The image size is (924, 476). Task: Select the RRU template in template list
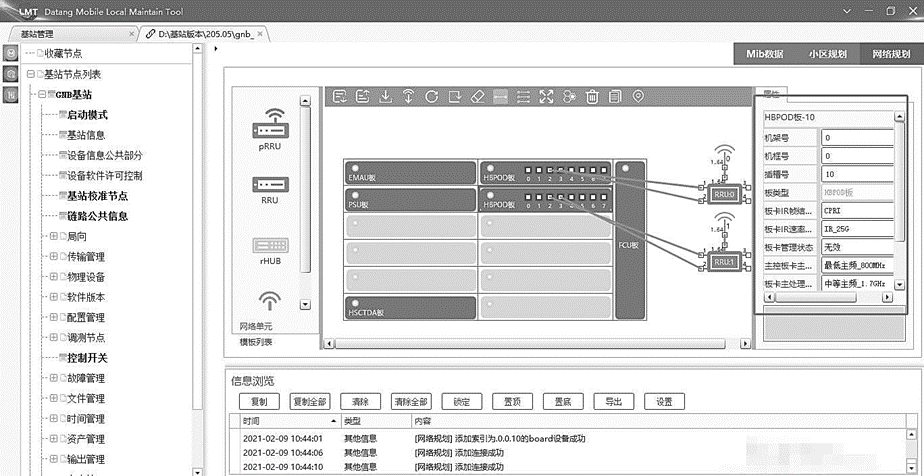[270, 184]
